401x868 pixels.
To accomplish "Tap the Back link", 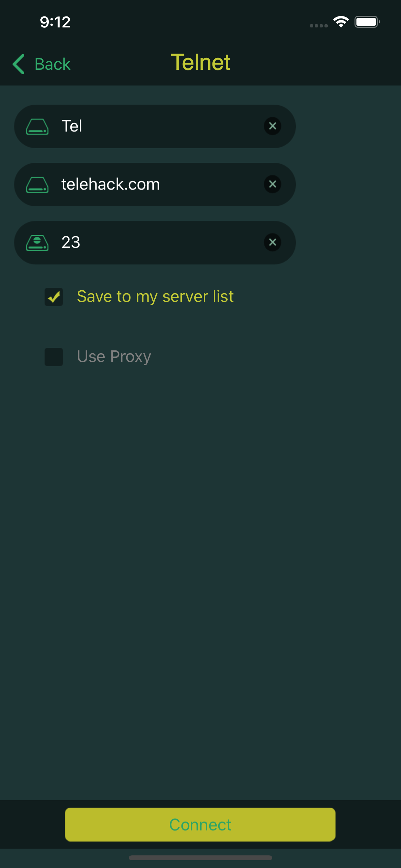I will click(x=52, y=64).
